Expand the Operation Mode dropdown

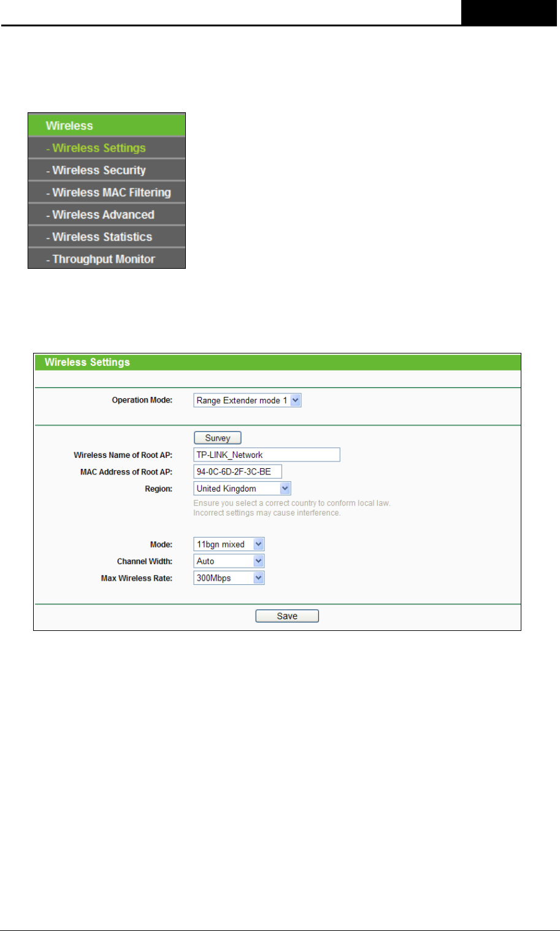(x=247, y=400)
